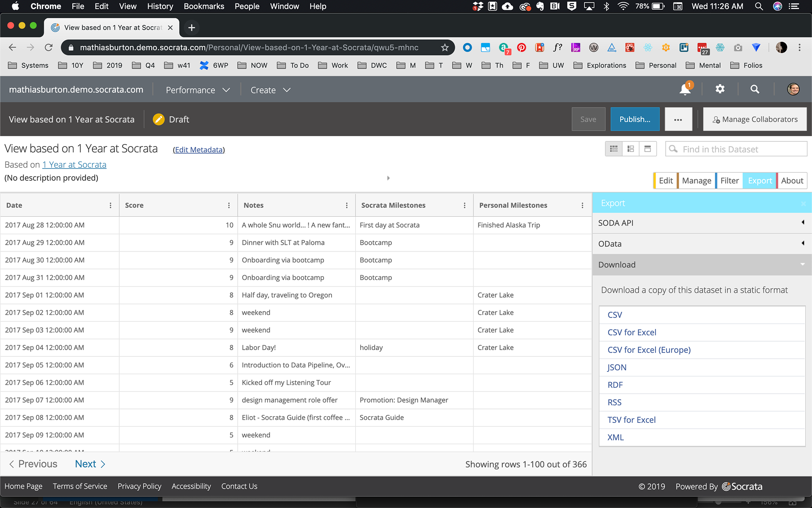Click the Pinterest extension icon

(x=521, y=47)
